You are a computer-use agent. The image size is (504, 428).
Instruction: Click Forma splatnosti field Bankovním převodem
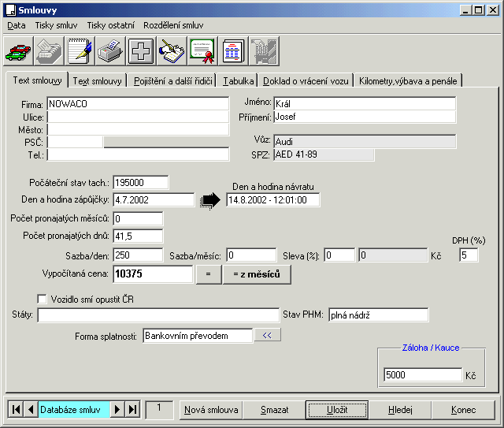pyautogui.click(x=198, y=336)
